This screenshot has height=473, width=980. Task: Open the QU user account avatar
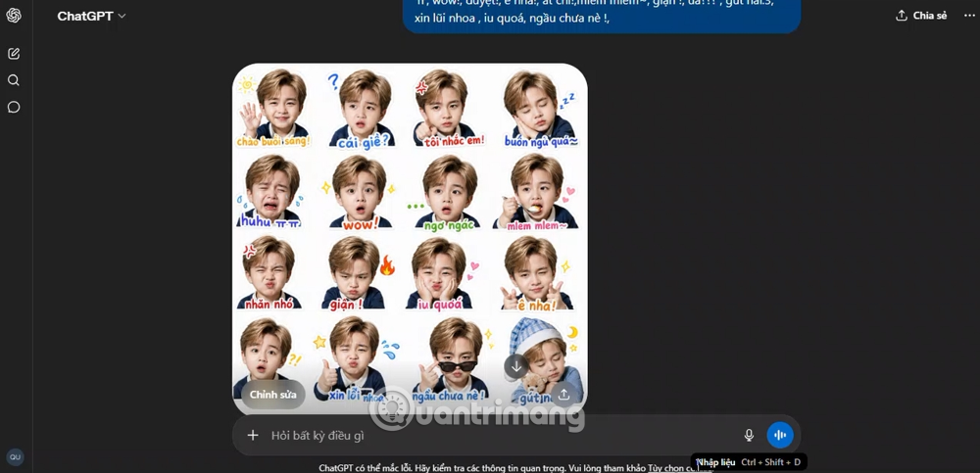click(x=15, y=456)
